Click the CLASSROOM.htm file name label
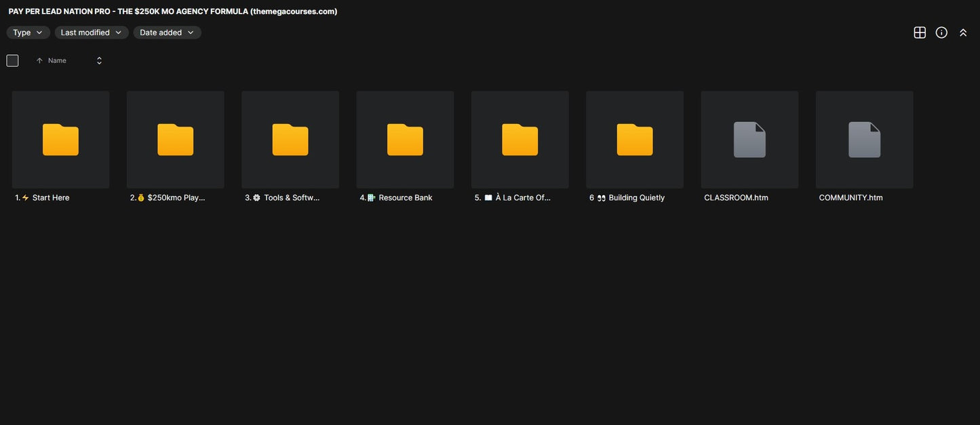Screen dimensions: 980x425 [736, 198]
